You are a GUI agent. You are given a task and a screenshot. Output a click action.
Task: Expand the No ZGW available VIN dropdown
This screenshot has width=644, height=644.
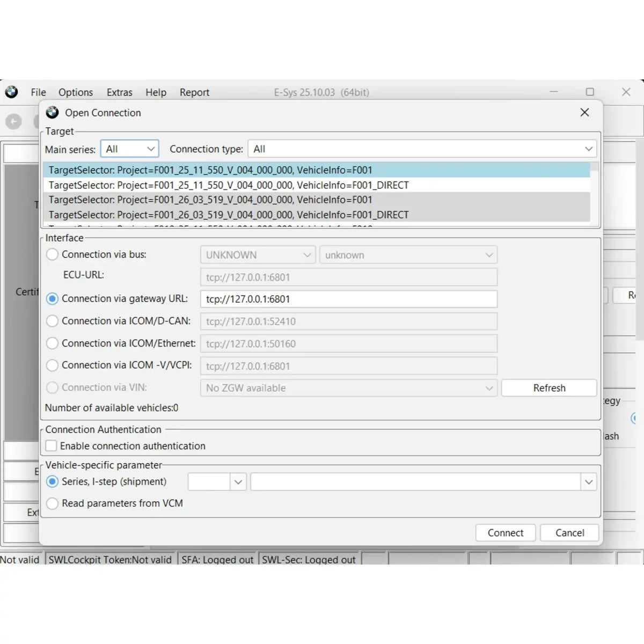[x=488, y=387]
